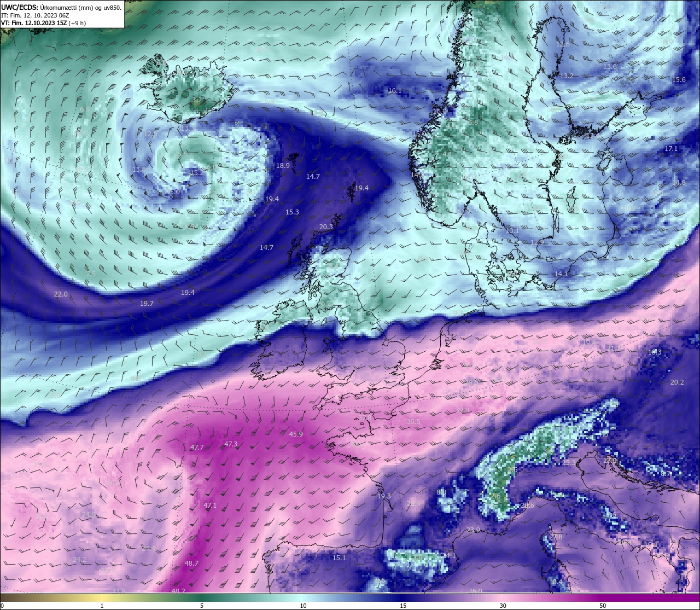700x610 pixels.
Task: Click the 26.0 value label
Action: [475, 591]
